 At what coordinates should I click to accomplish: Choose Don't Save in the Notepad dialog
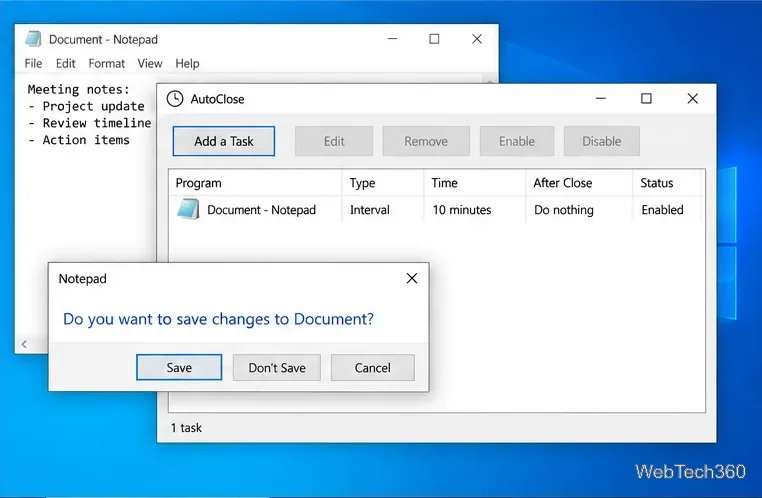(x=277, y=367)
